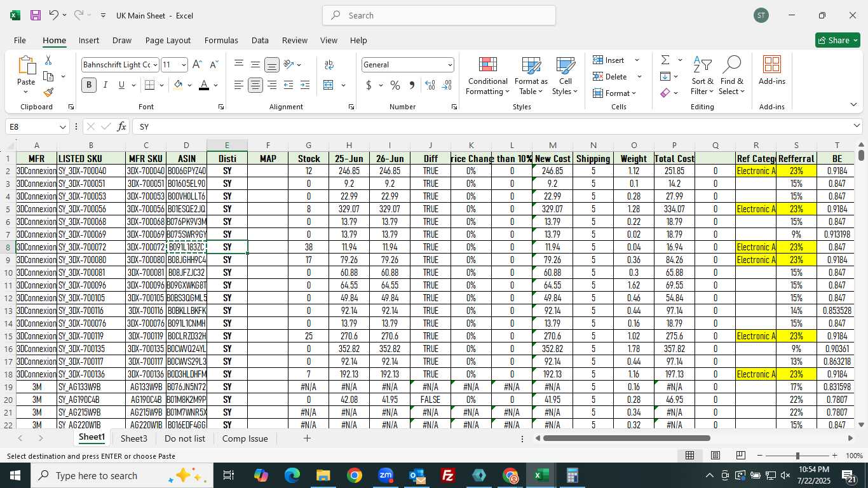The width and height of the screenshot is (868, 488).
Task: Decrease font size with smaller A icon
Action: coord(214,65)
